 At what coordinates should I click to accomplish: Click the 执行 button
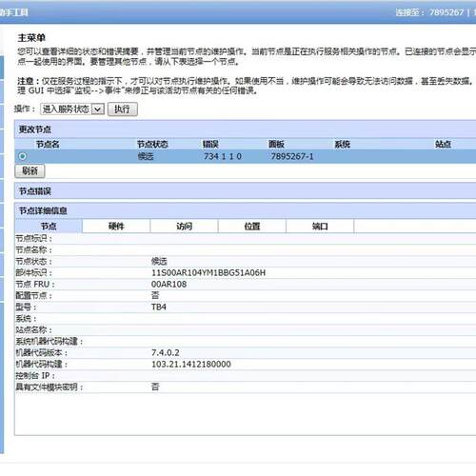pyautogui.click(x=123, y=109)
